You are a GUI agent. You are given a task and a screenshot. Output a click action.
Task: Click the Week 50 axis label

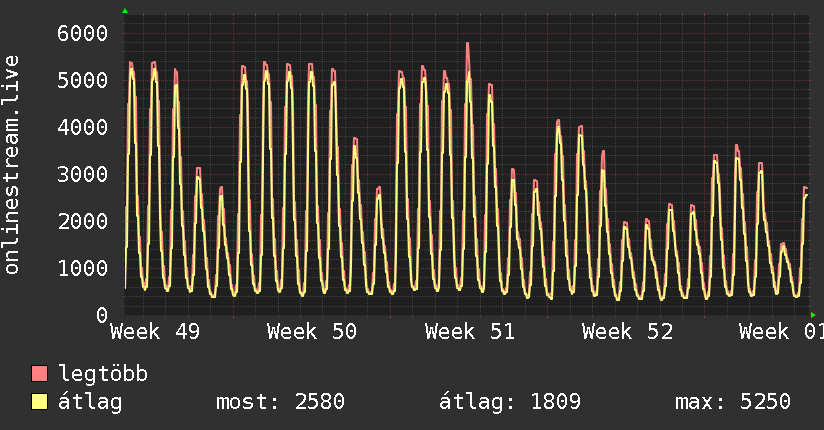coord(312,332)
